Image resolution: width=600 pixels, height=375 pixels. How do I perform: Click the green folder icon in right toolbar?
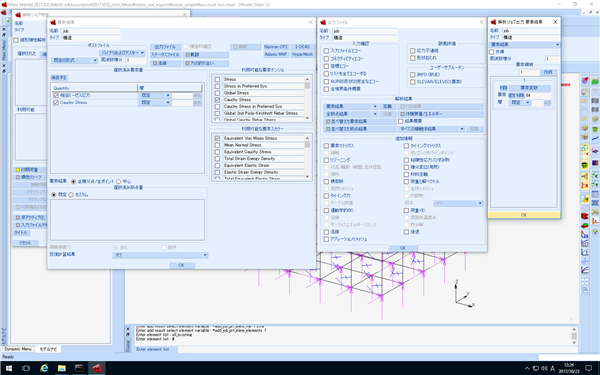(x=595, y=81)
